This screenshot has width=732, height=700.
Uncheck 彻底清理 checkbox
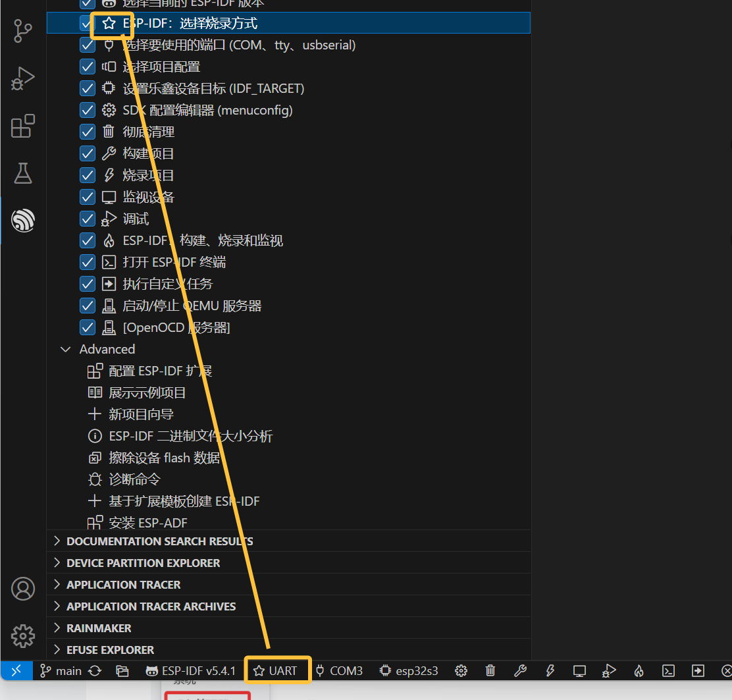click(88, 132)
